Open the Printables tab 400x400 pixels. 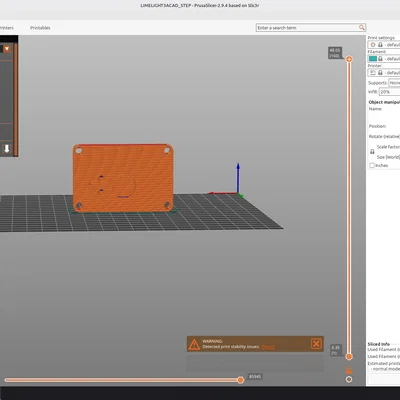point(40,28)
